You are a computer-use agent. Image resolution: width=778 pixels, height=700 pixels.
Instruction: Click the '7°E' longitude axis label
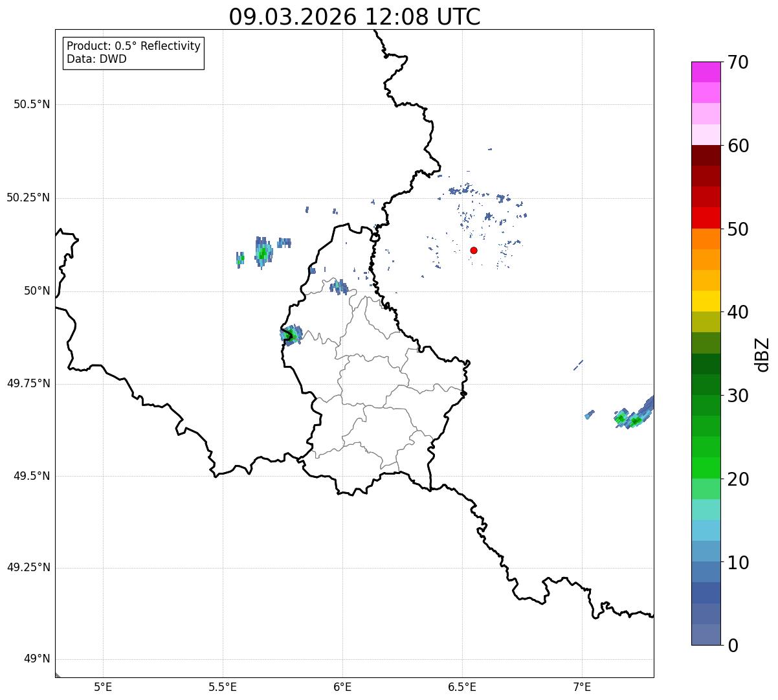pos(582,686)
